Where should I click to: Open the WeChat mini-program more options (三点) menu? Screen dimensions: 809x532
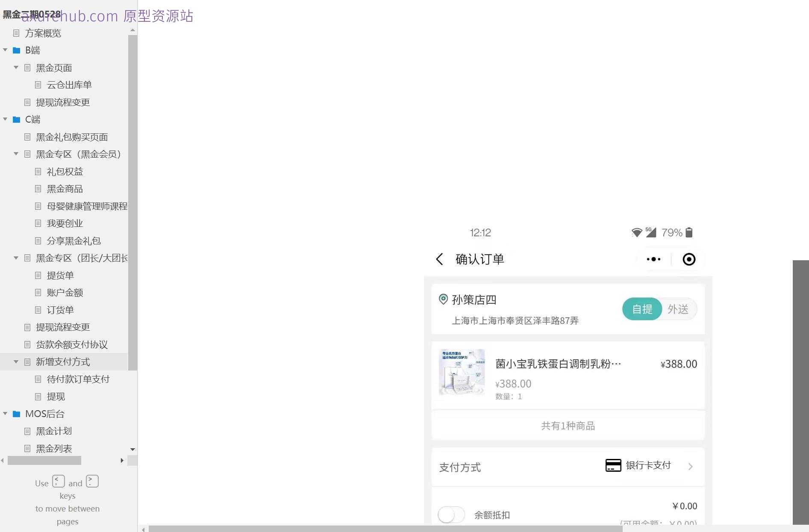[x=653, y=259]
